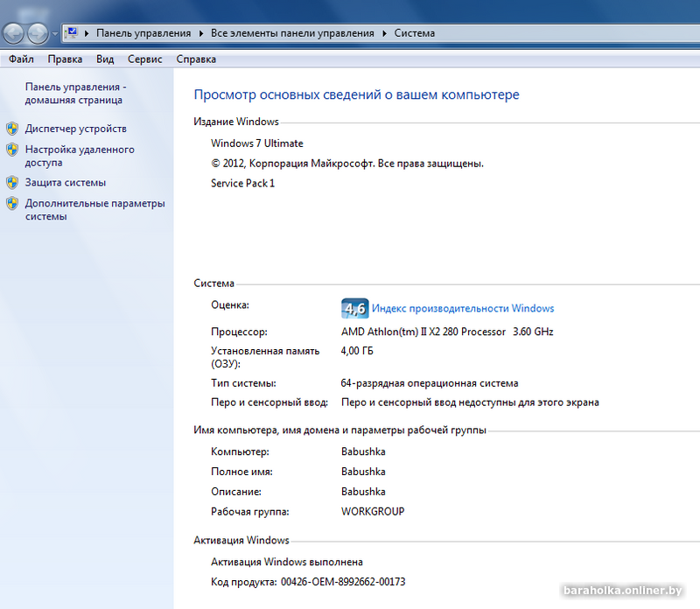The image size is (700, 609).
Task: Open Защита системы link
Action: pyautogui.click(x=65, y=183)
